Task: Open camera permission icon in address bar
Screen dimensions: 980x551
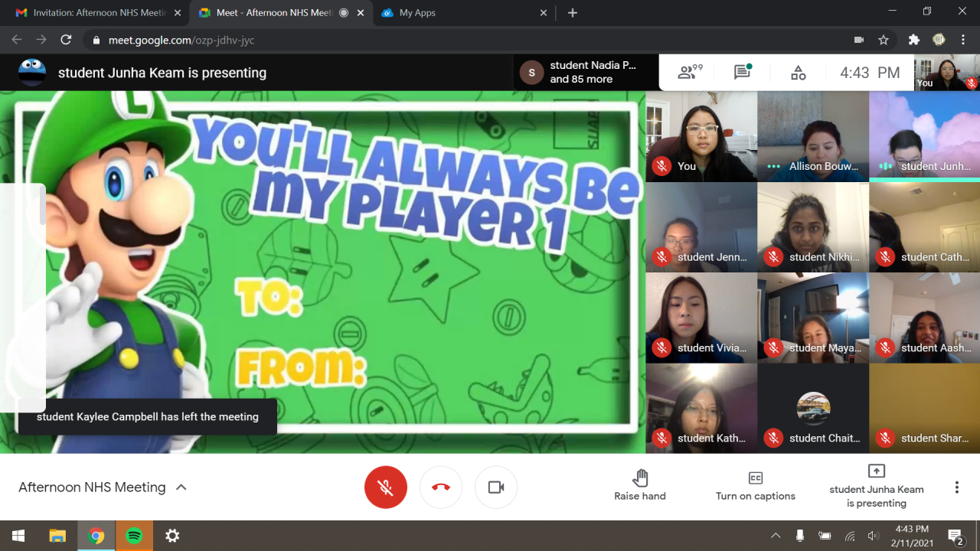Action: pyautogui.click(x=859, y=40)
